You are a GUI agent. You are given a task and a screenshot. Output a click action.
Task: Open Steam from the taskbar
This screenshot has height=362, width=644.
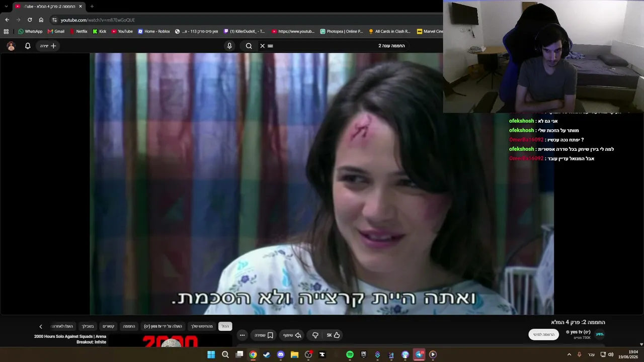(x=267, y=354)
